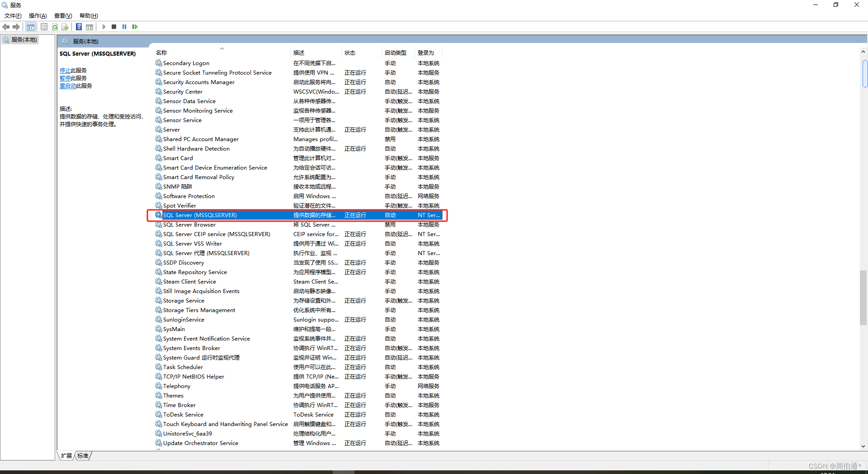Select the Software Protection service
Image resolution: width=868 pixels, height=474 pixels.
click(298, 196)
